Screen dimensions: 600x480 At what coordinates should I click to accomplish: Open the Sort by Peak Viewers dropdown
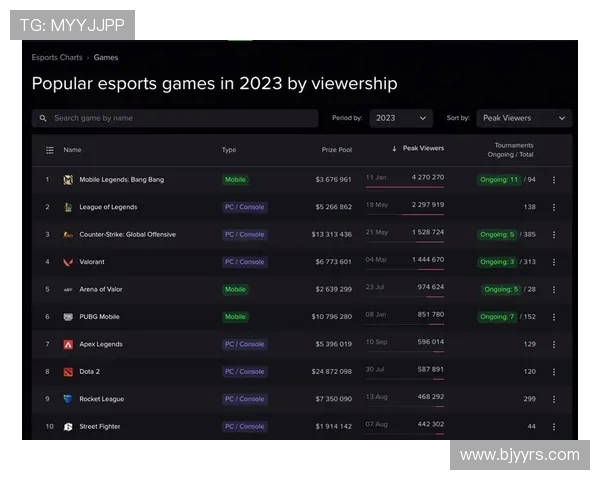click(x=524, y=118)
